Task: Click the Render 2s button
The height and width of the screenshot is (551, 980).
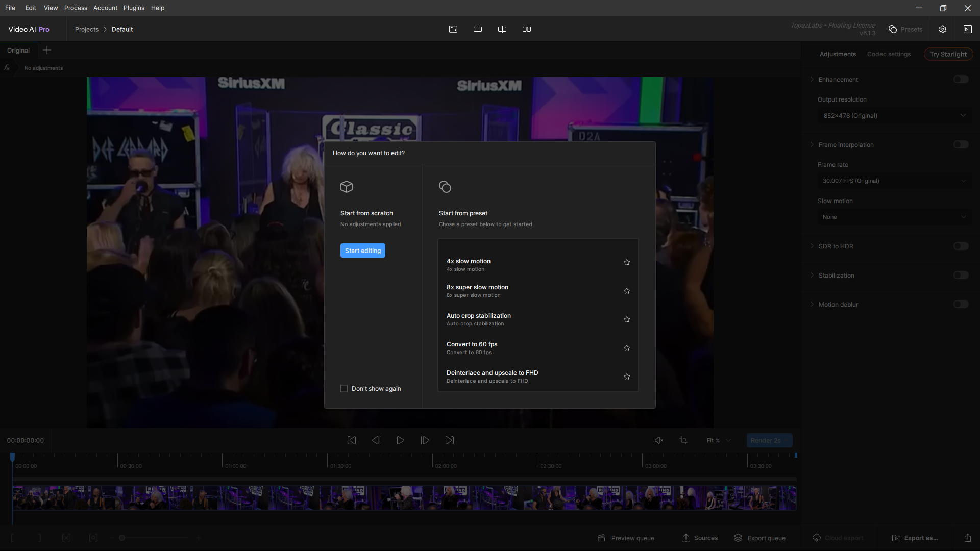Action: (x=769, y=440)
